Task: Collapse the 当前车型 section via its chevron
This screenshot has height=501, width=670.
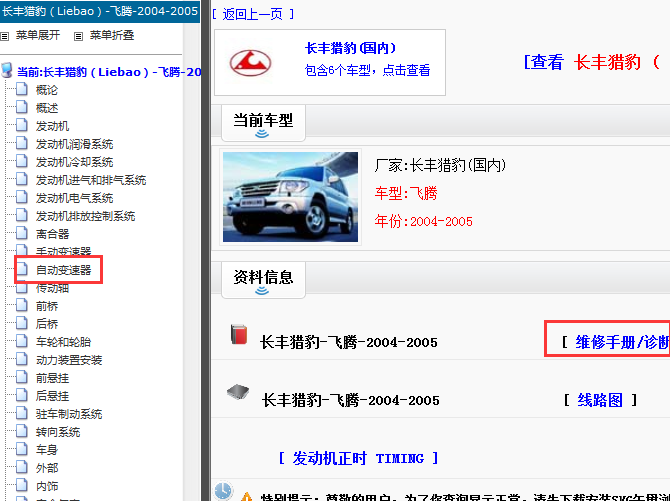Action: point(262,134)
